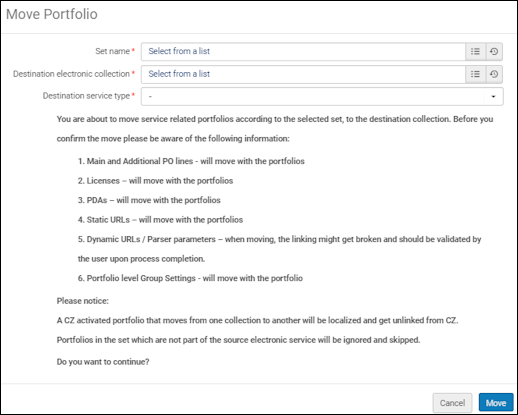This screenshot has height=415, width=518.
Task: Click the 'Do you want to continue?' text
Action: (x=103, y=362)
